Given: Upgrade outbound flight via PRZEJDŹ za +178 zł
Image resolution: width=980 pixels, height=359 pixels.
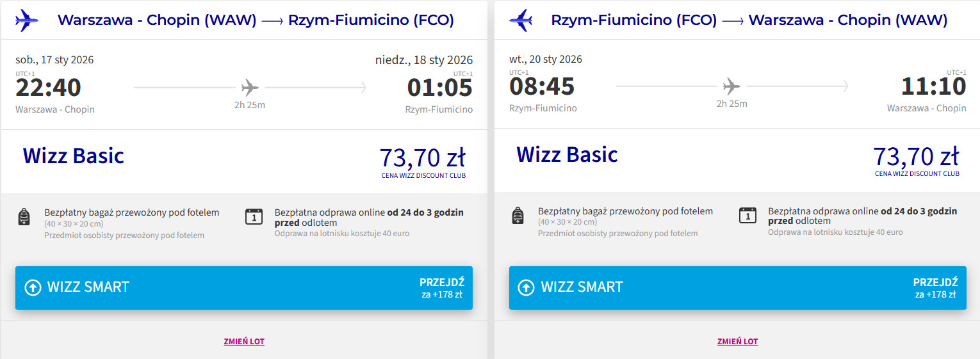Looking at the screenshot, I should (441, 288).
